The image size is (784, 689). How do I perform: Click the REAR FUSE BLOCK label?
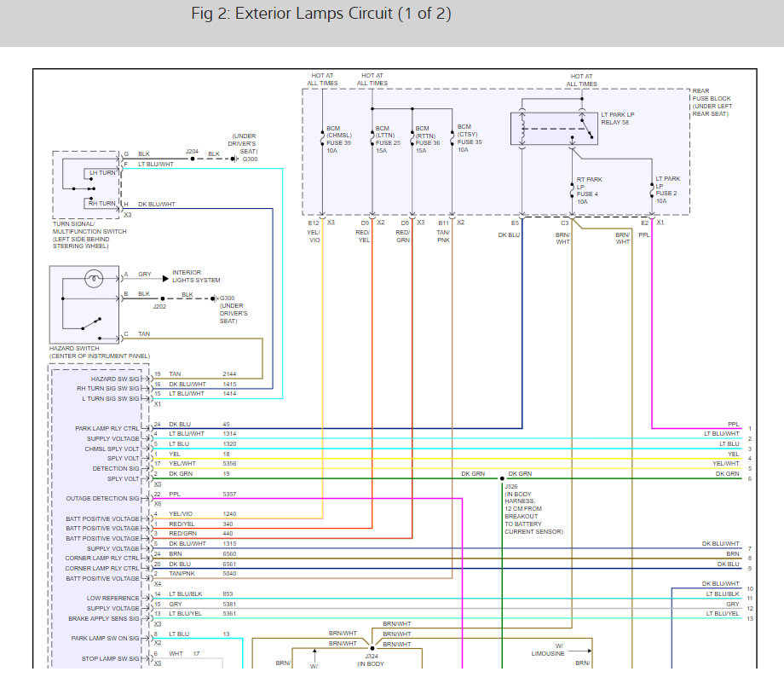[x=712, y=102]
